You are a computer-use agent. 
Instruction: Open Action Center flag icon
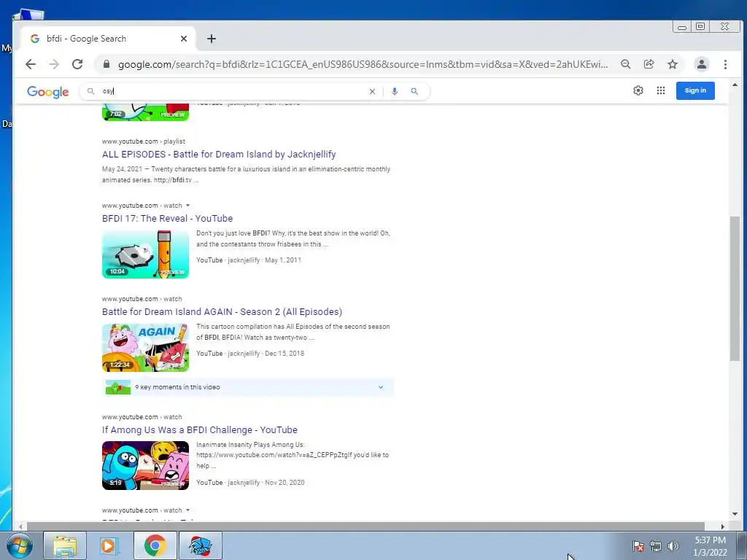click(x=638, y=546)
